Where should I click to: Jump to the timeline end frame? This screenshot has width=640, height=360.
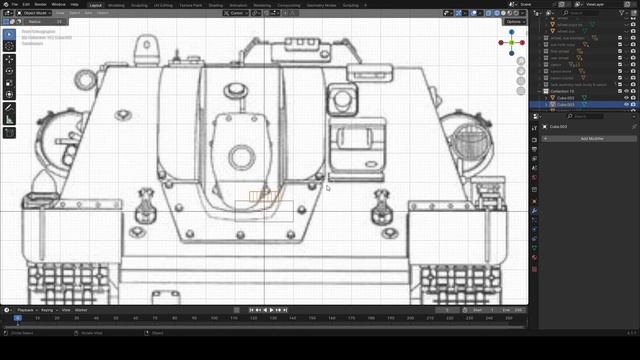coord(285,310)
